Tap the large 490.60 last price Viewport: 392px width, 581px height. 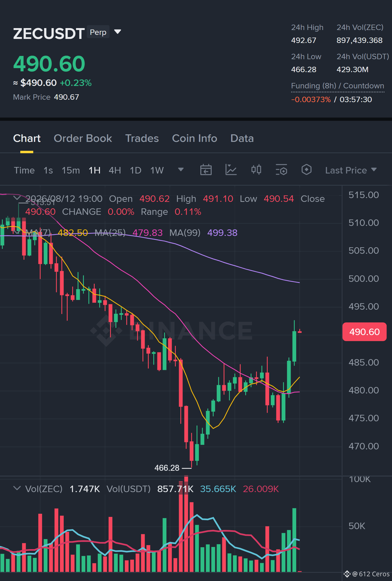pyautogui.click(x=49, y=64)
